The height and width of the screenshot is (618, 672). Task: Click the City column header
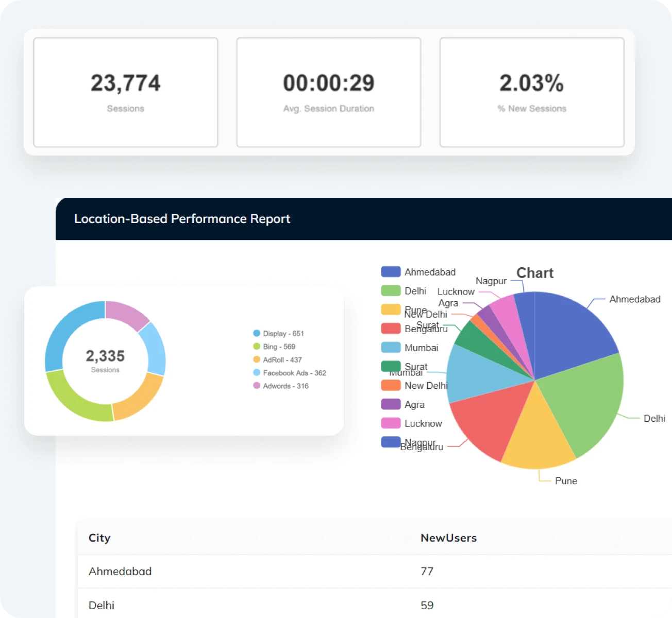(x=99, y=538)
